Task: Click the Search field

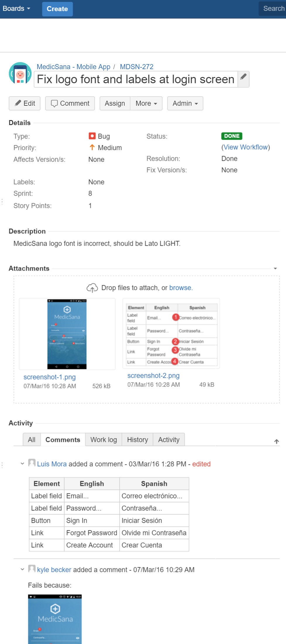Action: coord(273,8)
